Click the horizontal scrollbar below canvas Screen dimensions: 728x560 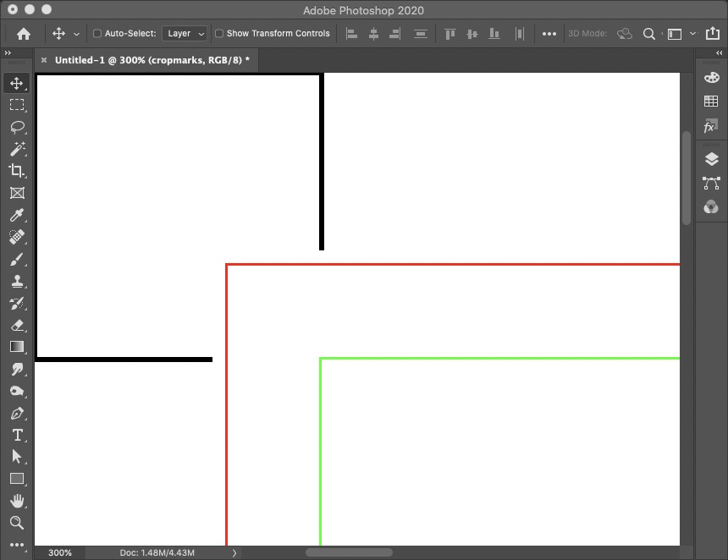[x=349, y=552]
